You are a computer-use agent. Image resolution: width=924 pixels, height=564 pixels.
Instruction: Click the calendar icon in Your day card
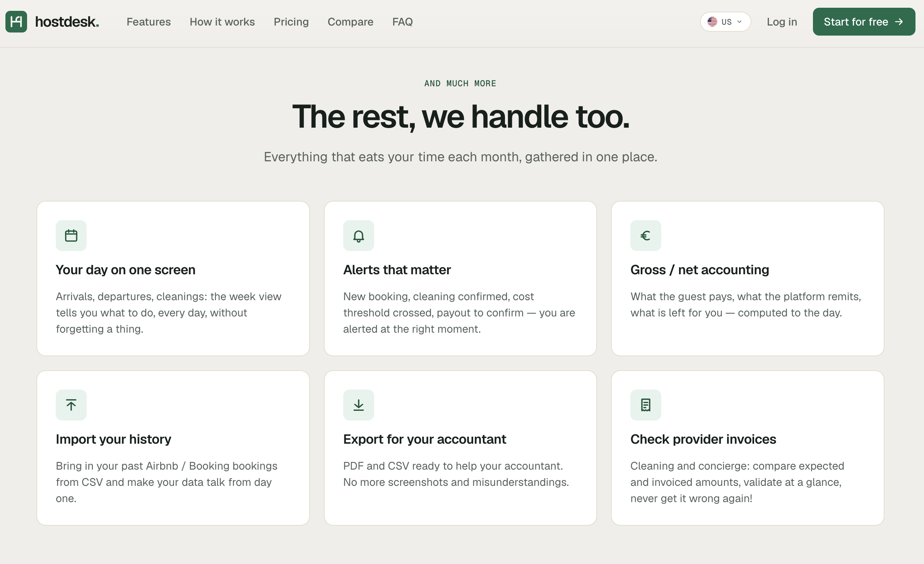pyautogui.click(x=71, y=236)
